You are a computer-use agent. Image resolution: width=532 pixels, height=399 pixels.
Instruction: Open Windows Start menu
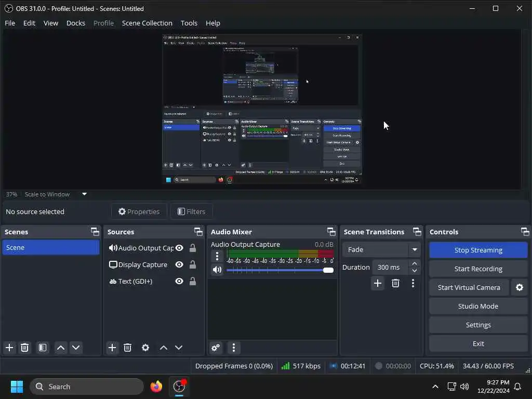click(17, 387)
